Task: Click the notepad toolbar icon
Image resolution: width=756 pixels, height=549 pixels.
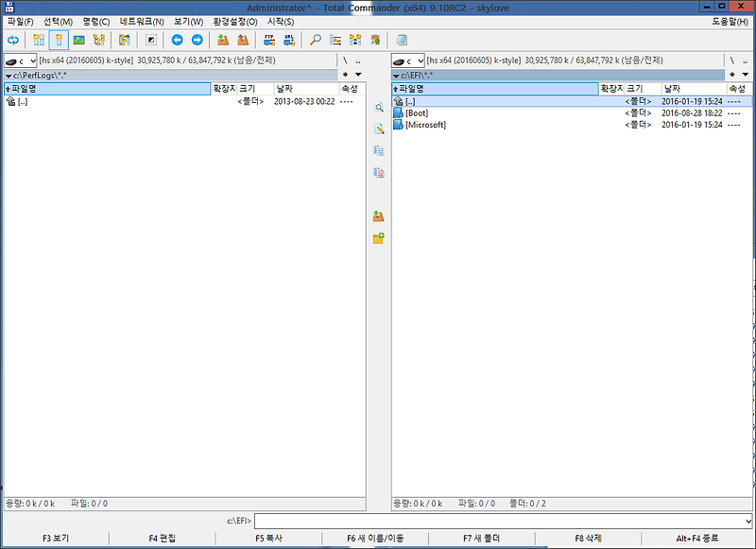Action: (x=402, y=40)
